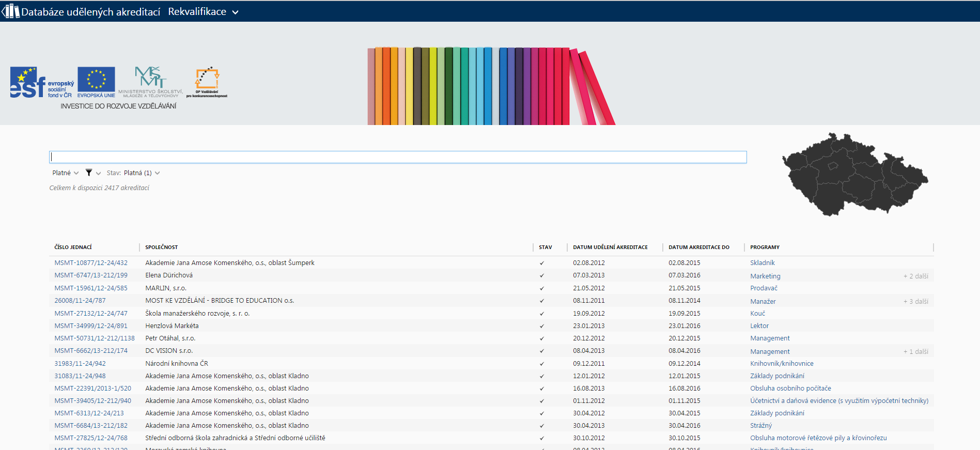Image resolution: width=980 pixels, height=450 pixels.
Task: Open accreditation MSMT-34999/12-24/891
Action: 91,326
